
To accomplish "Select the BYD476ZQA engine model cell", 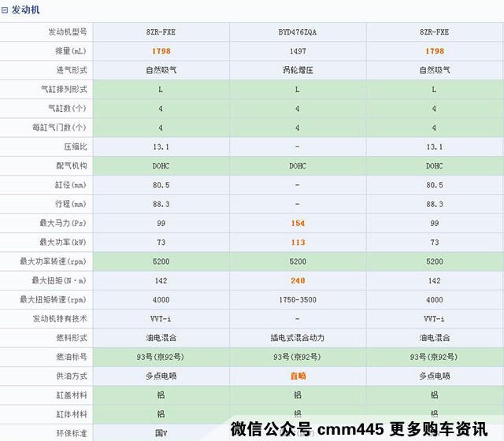I will point(298,33).
